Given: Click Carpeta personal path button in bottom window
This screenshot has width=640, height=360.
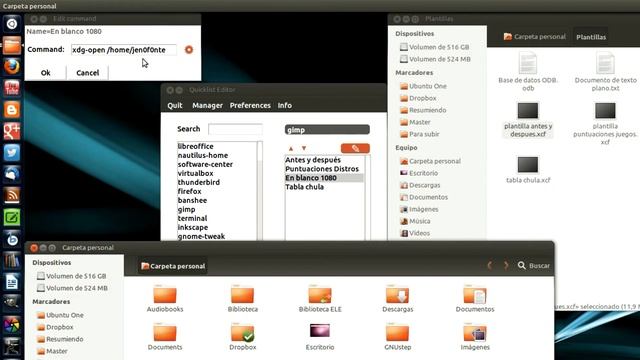Looking at the screenshot, I should (x=173, y=266).
